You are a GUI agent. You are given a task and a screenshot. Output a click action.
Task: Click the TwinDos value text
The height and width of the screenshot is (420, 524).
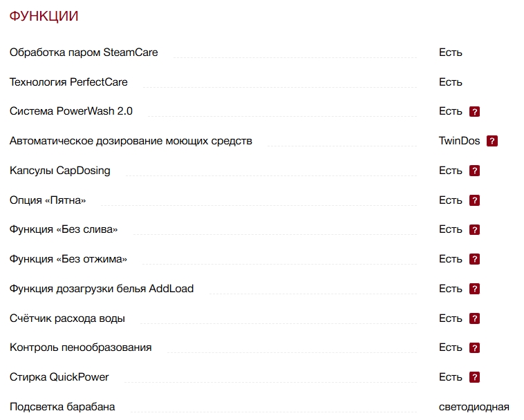point(459,141)
